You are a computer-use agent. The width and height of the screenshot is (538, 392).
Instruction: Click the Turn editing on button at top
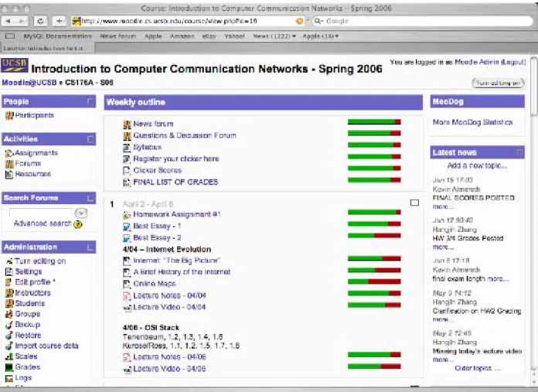(499, 83)
